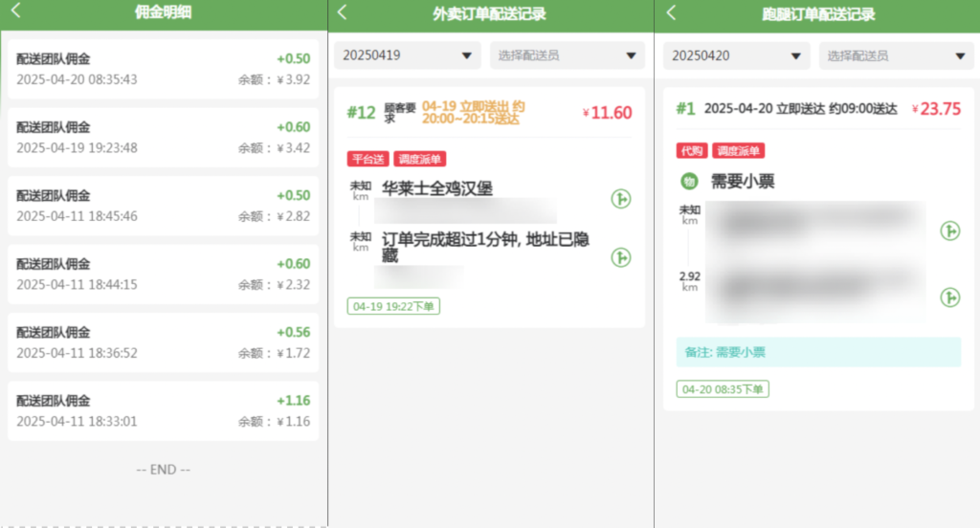Open commission entry dated 2025-04-11 18:33:01
The width and height of the screenshot is (980, 528).
163,411
